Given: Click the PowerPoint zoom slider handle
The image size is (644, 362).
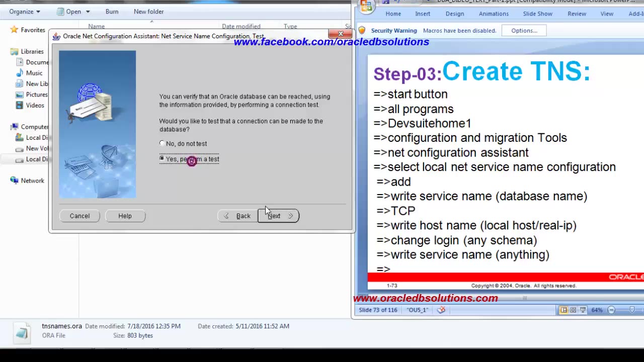Looking at the screenshot, I should tap(632, 310).
